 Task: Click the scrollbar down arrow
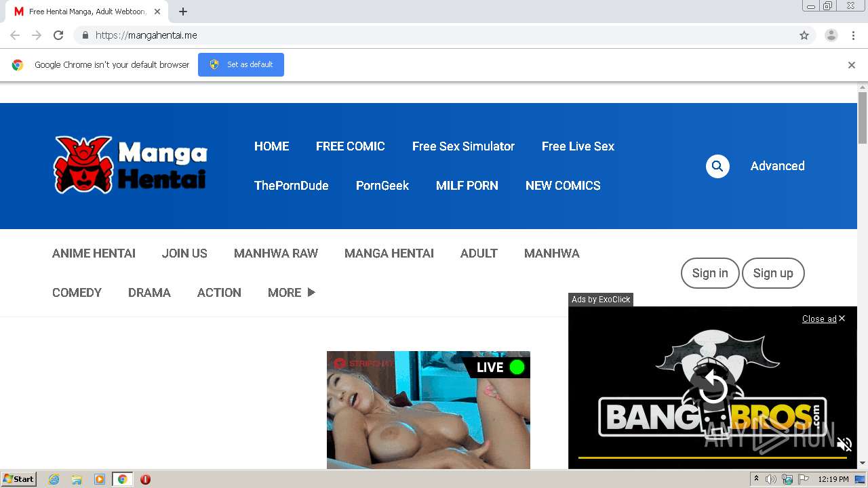pos(863,464)
